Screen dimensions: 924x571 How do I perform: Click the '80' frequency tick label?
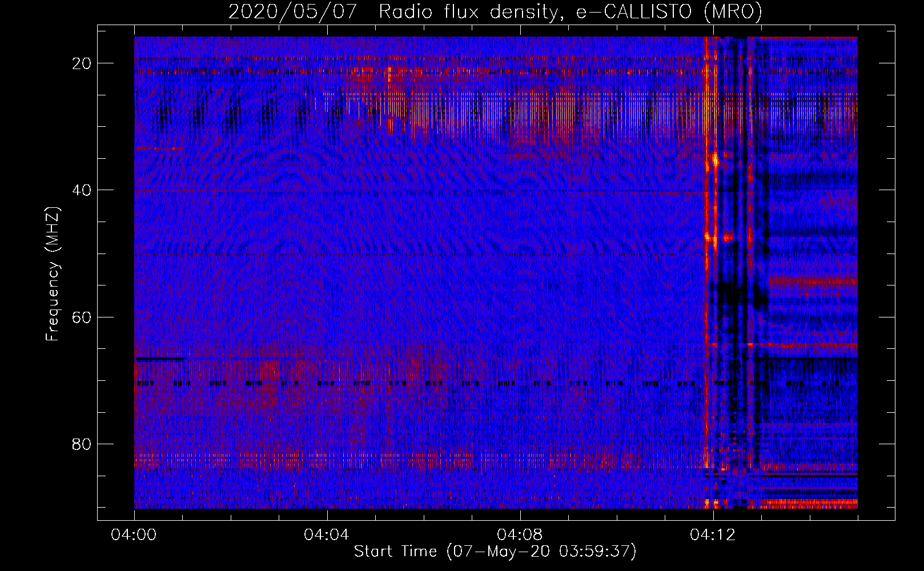point(82,444)
